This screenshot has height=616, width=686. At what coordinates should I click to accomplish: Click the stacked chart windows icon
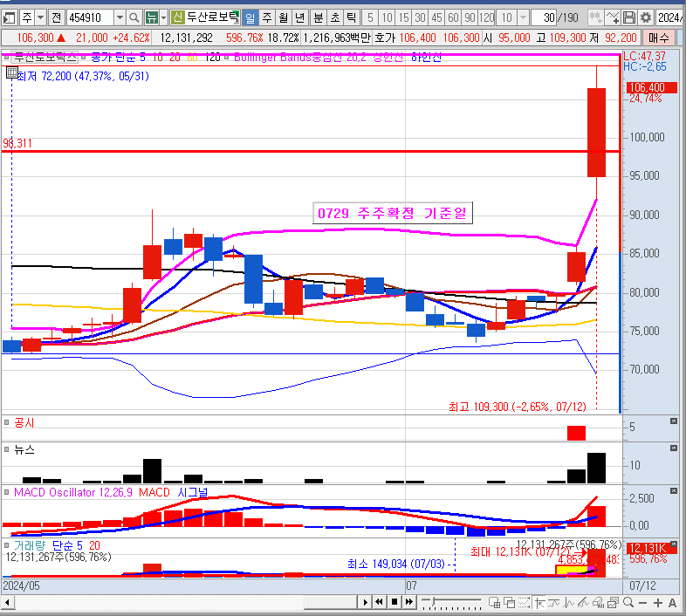(x=613, y=603)
